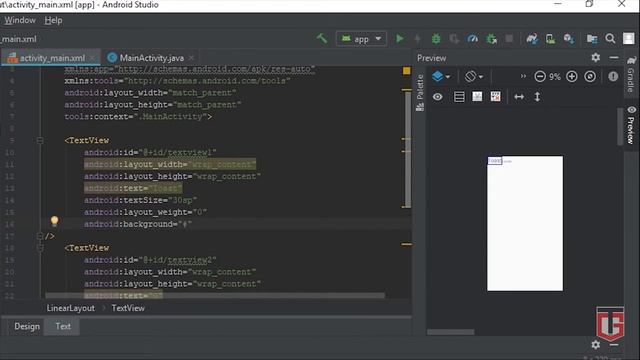Click the red-accented icon in Preview second toolbar row
Screen dimensions: 640x360
(x=495, y=97)
